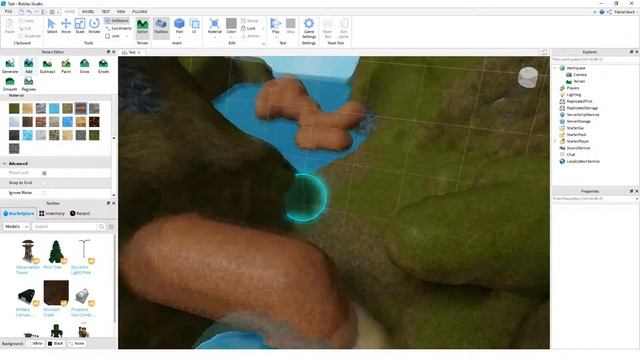640x360 pixels.
Task: Enable the Snap to Grid checkbox
Action: point(44,183)
